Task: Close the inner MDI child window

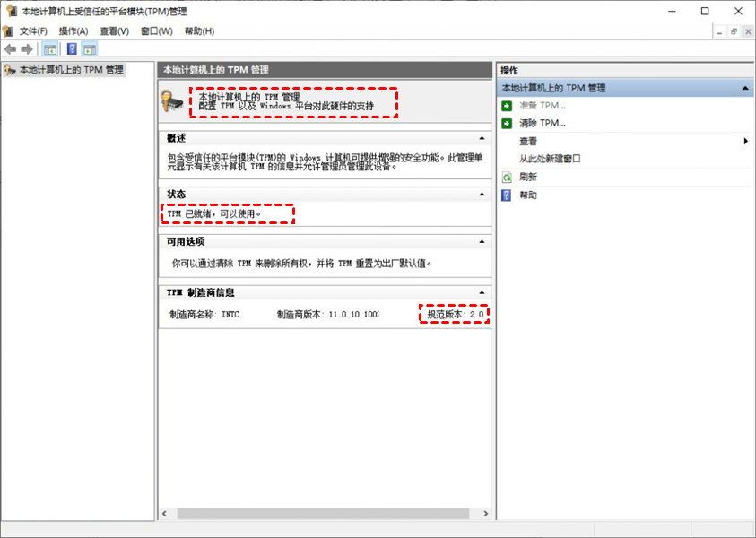Action: (748, 31)
